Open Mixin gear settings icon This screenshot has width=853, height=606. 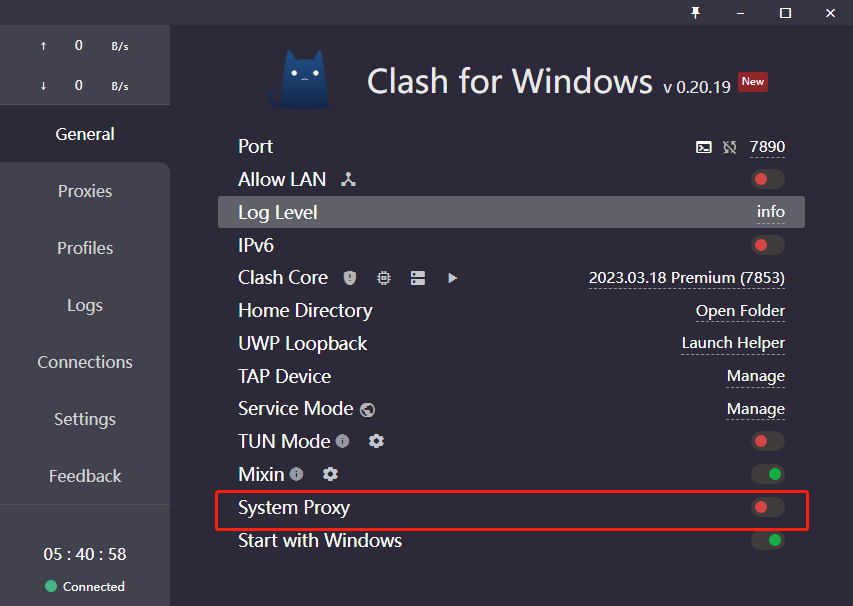tap(330, 474)
